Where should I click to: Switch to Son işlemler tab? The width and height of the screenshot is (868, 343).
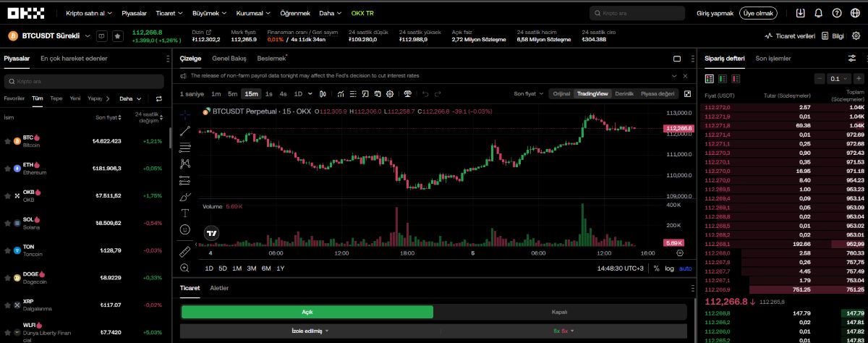coord(773,58)
